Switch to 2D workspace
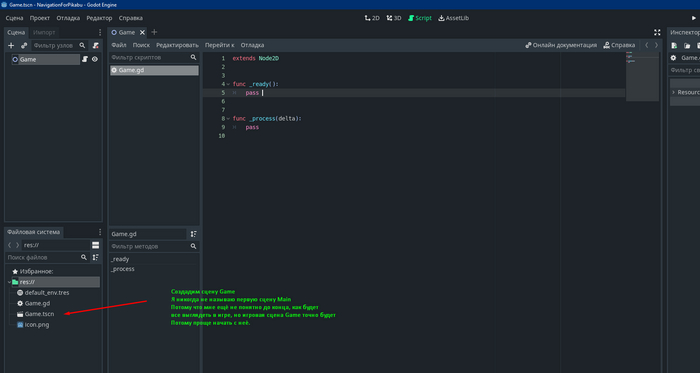700x373 pixels. 372,18
